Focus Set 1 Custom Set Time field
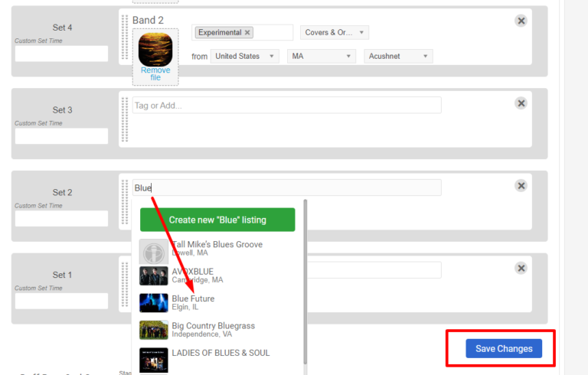 point(61,301)
